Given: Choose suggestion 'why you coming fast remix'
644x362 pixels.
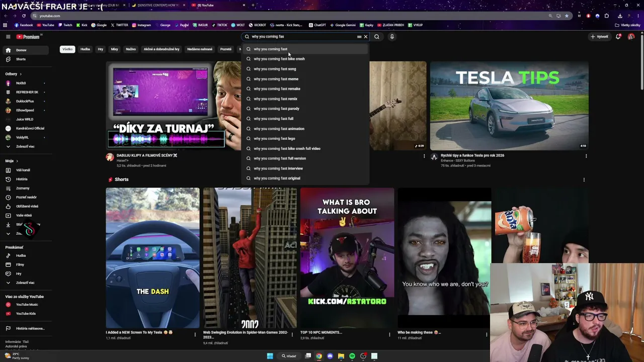Looking at the screenshot, I should pos(305,99).
